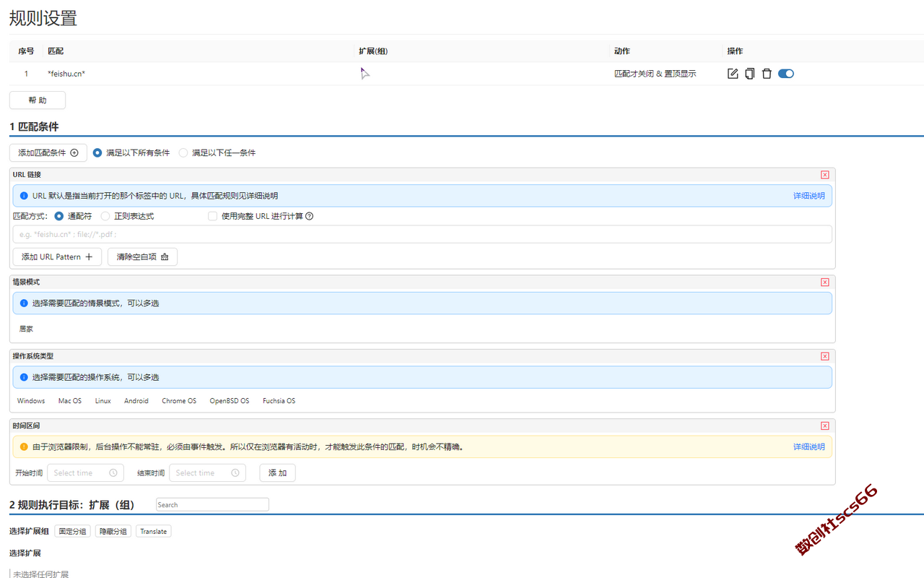Viewport: 924px width, 578px height.
Task: Open the 帮助 help button
Action: pyautogui.click(x=38, y=100)
